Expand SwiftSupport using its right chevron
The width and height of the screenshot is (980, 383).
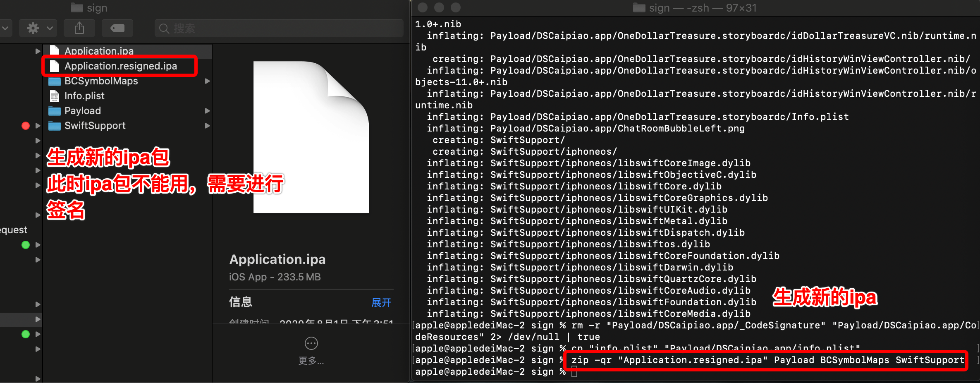[x=207, y=126]
